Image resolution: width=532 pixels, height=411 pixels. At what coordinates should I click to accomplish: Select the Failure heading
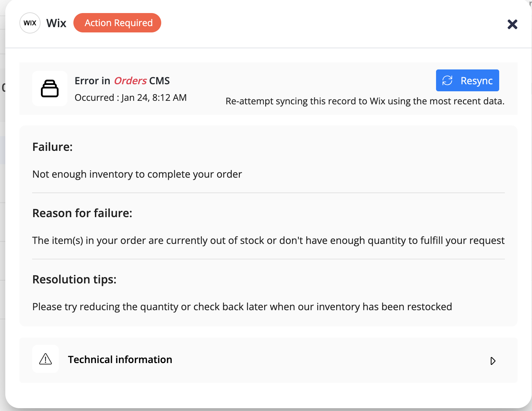[53, 147]
